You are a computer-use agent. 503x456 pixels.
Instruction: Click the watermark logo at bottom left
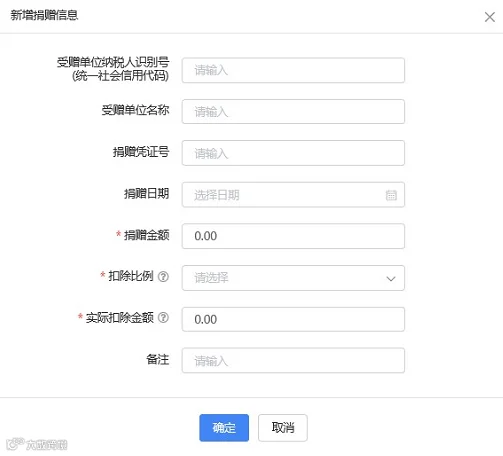coord(37,444)
